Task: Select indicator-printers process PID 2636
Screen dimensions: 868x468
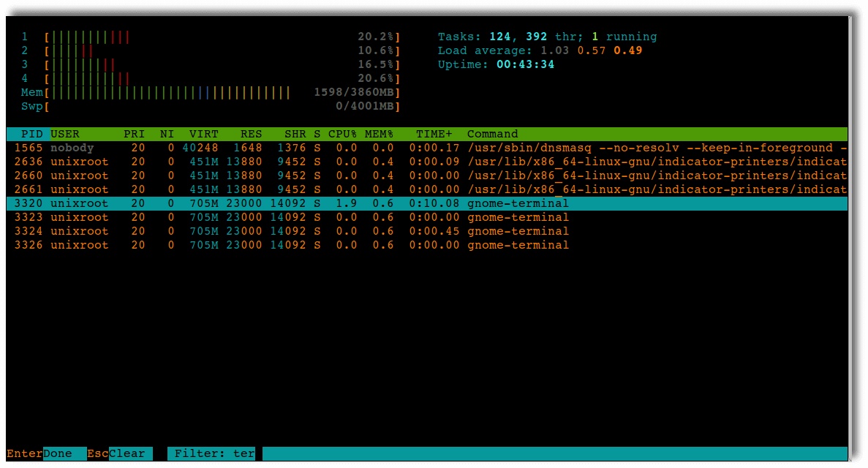Action: point(427,162)
